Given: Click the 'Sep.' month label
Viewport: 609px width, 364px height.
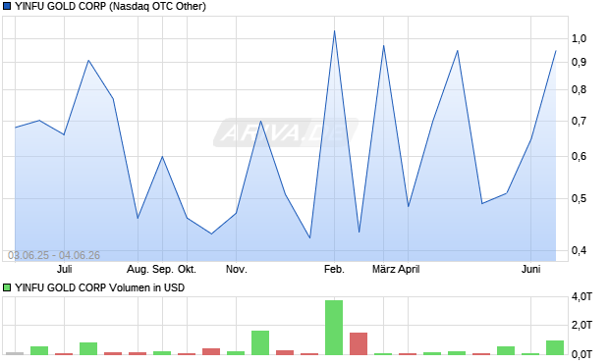Looking at the screenshot, I should tap(163, 269).
